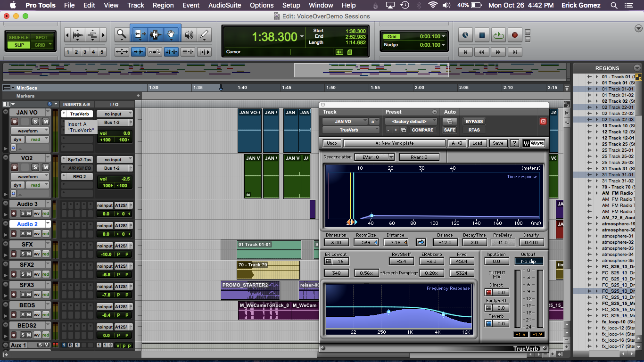
Task: Mute the JAN VO track
Action: pyautogui.click(x=45, y=122)
